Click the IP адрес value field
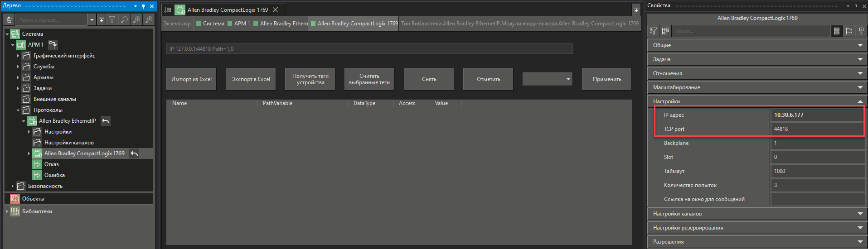Image resolution: width=868 pixels, height=249 pixels. click(x=817, y=115)
